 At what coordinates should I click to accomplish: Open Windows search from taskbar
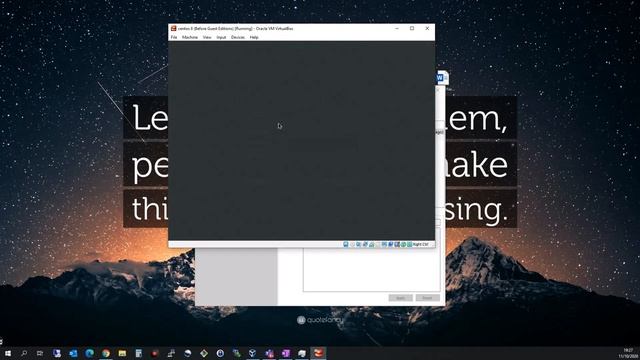(x=24, y=353)
